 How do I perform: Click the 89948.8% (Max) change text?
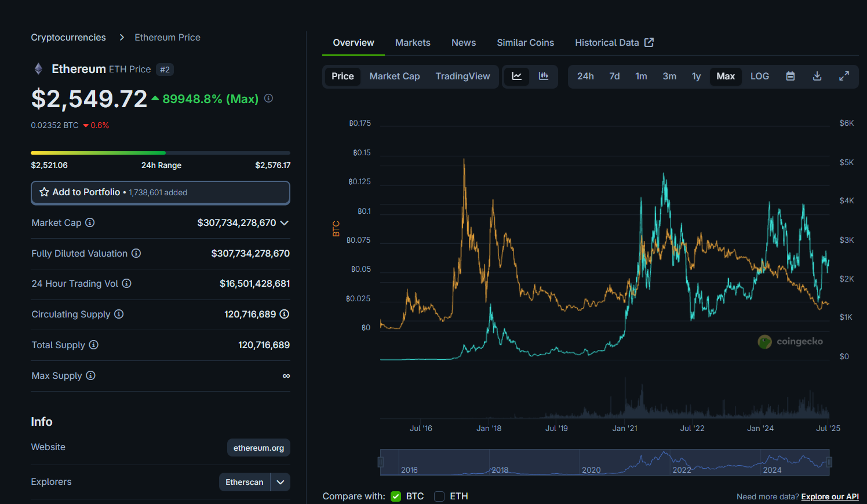[210, 99]
